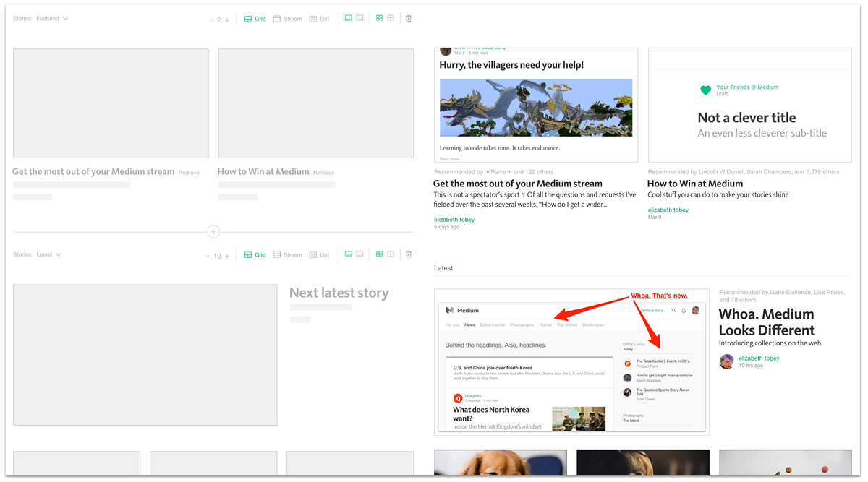Choose large image size icon in Featured toolbar
Screen dimensions: 868x482
pos(349,18)
